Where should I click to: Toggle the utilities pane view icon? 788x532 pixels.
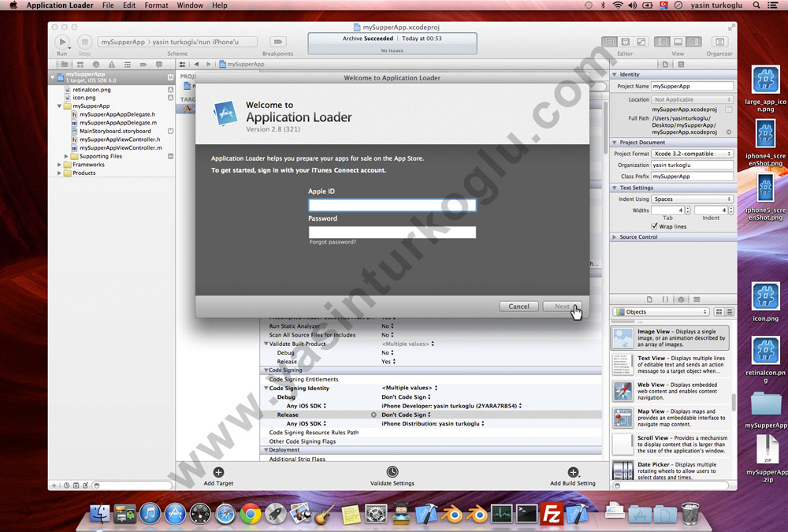(694, 42)
